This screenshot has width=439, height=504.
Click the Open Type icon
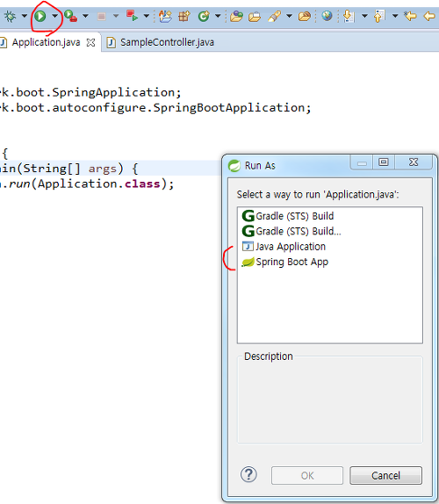tap(236, 16)
